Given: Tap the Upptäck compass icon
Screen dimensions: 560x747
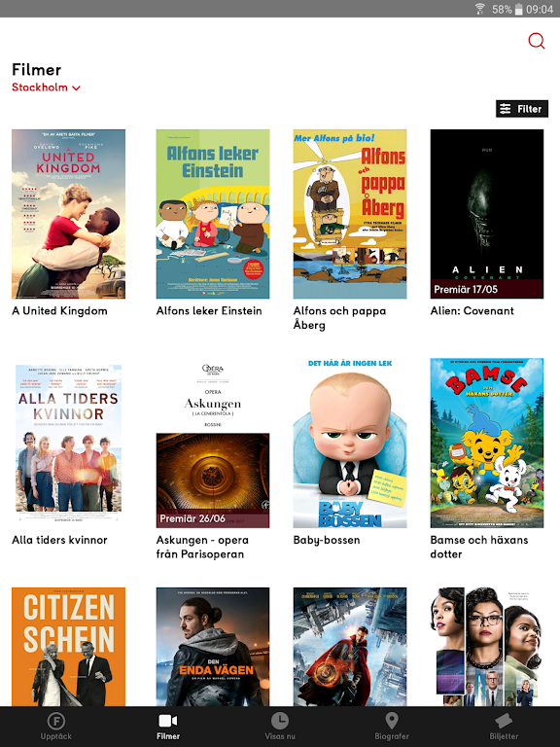Looking at the screenshot, I should pyautogui.click(x=56, y=721).
